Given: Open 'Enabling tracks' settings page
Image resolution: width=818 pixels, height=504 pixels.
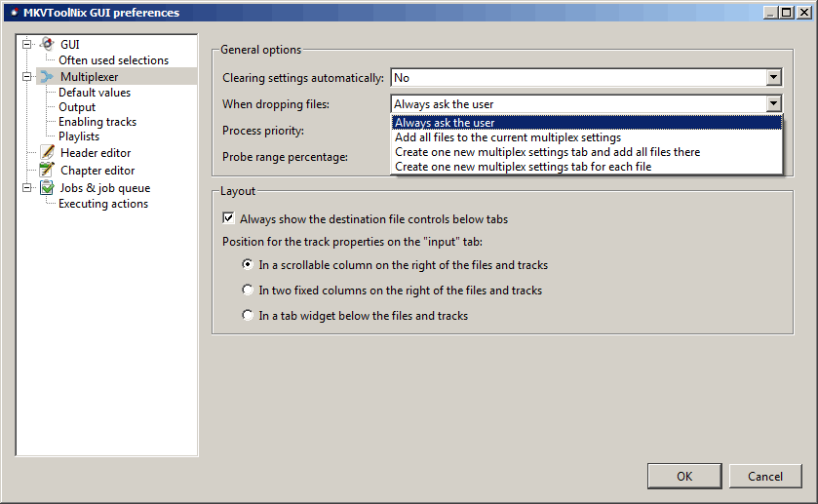Looking at the screenshot, I should click(97, 122).
